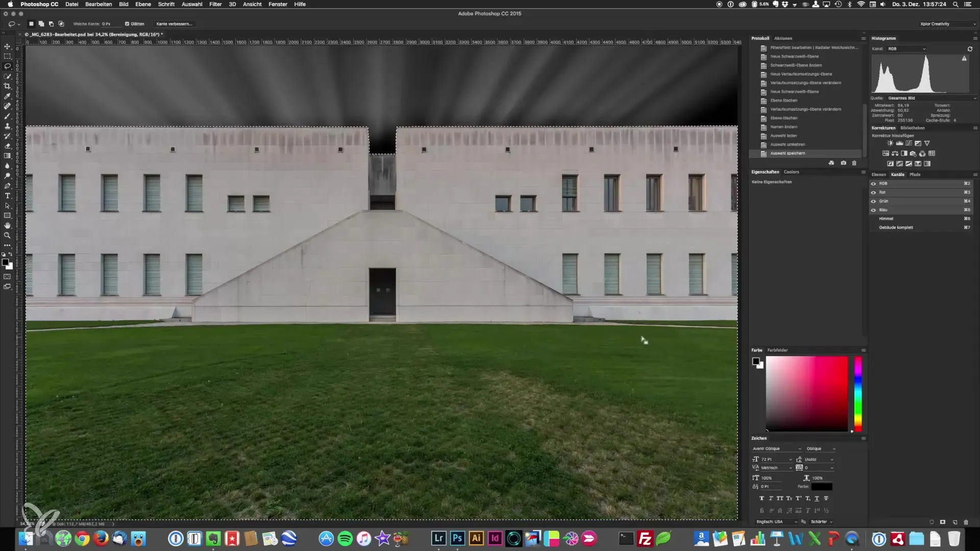
Task: Pick a color in the Farbe color field
Action: click(x=806, y=394)
